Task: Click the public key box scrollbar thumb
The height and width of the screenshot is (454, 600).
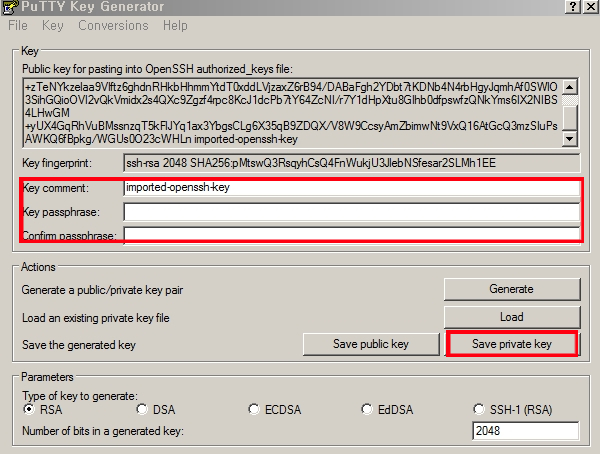Action: 570,118
